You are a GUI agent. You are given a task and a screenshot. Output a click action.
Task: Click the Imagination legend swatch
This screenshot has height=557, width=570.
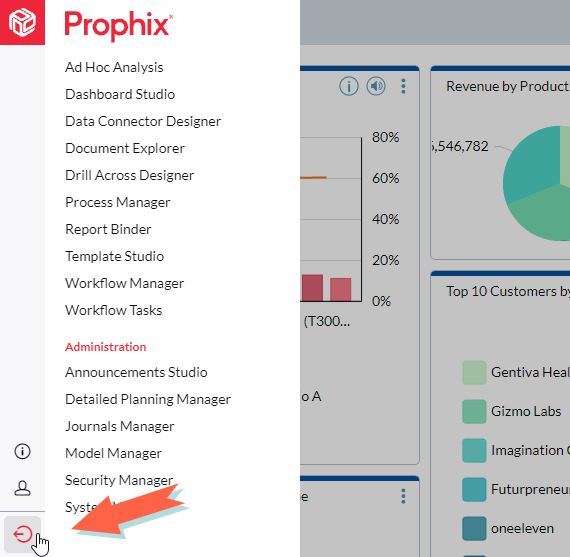pyautogui.click(x=474, y=450)
